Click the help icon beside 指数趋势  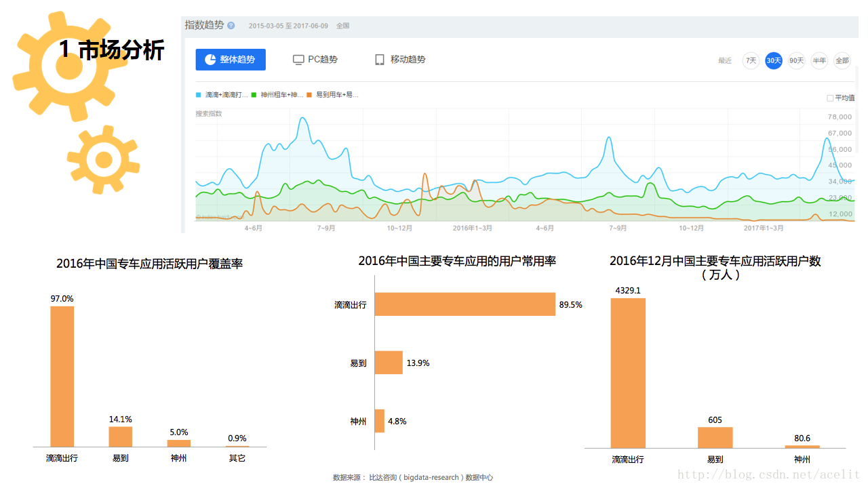(x=231, y=26)
